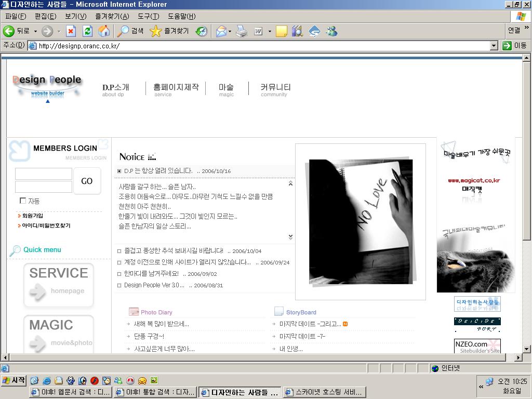Image resolution: width=532 pixels, height=399 pixels.
Task: Click the first login input field
Action: point(44,174)
